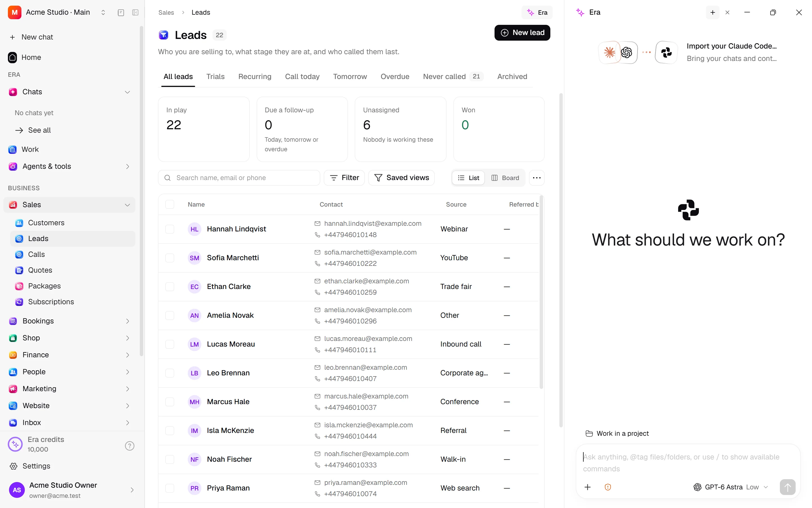Select Hannah Lindqvist's row checkbox
This screenshot has height=508, width=812.
(169, 229)
